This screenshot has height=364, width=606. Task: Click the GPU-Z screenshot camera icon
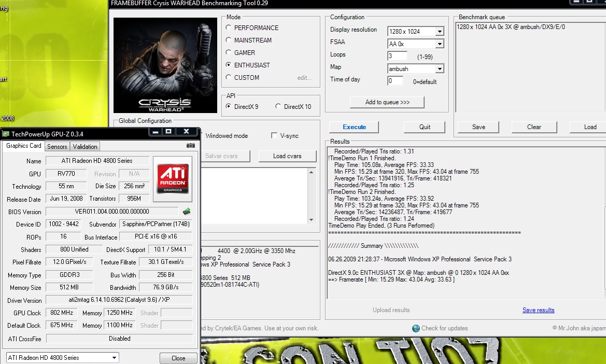click(191, 146)
